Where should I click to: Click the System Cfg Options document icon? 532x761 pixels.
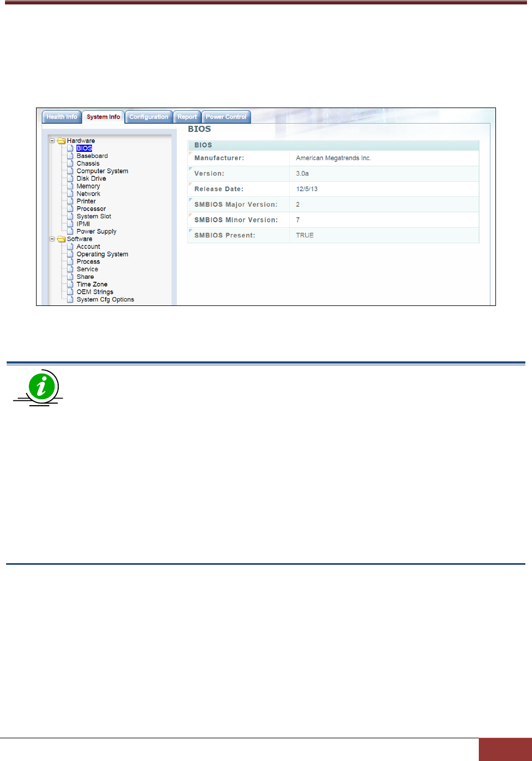pyautogui.click(x=70, y=299)
